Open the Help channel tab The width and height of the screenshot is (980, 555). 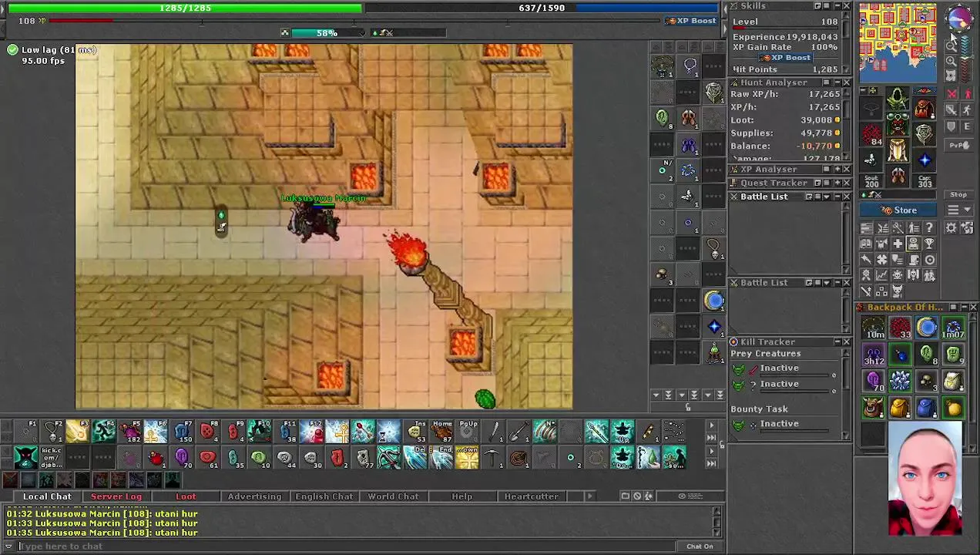462,496
